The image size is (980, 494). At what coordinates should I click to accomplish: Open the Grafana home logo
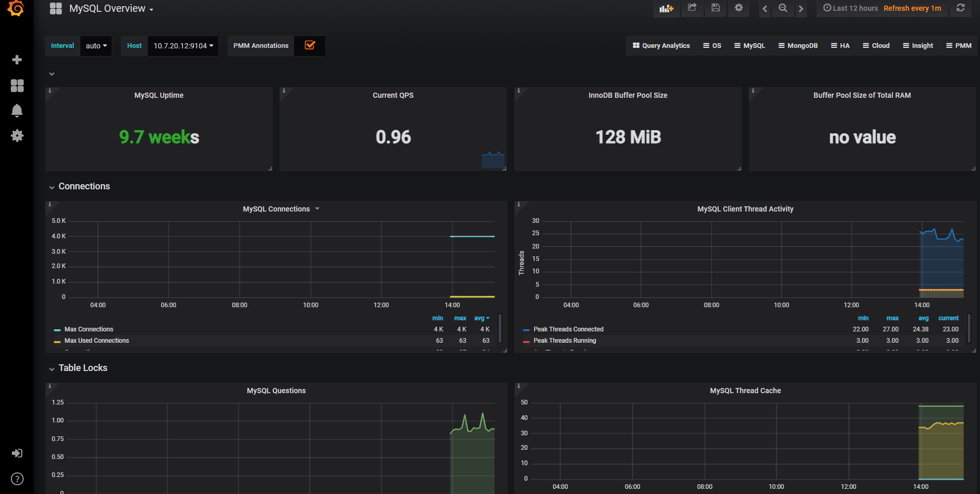16,8
